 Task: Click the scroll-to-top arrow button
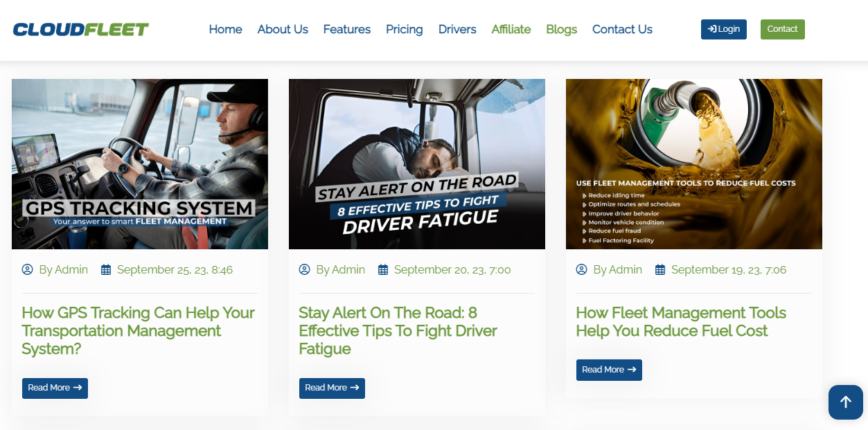pyautogui.click(x=845, y=402)
